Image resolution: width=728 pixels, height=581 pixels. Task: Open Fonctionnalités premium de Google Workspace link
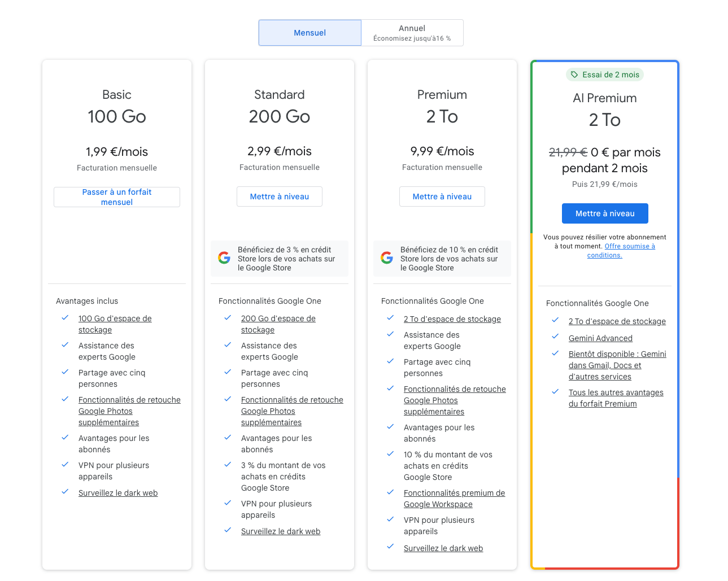(x=454, y=498)
